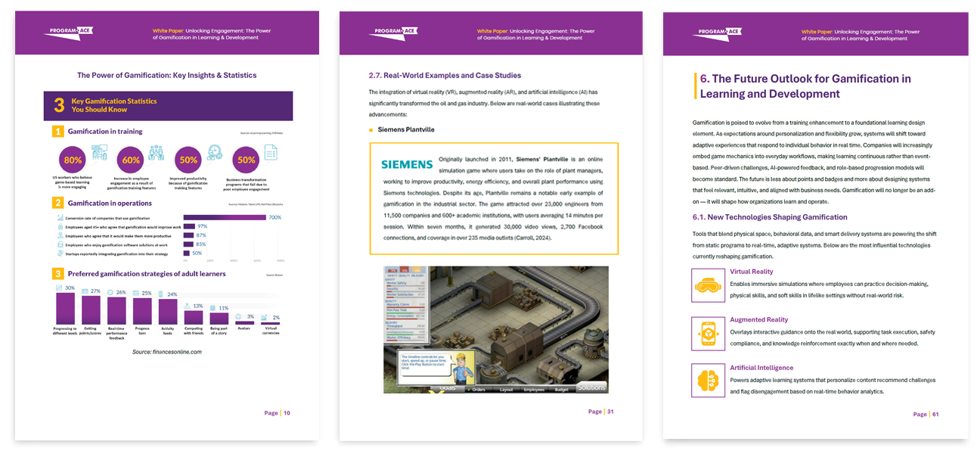Click 'Preferred gamification strategies of adult learners' heading
The width and height of the screenshot is (980, 451).
point(147,273)
